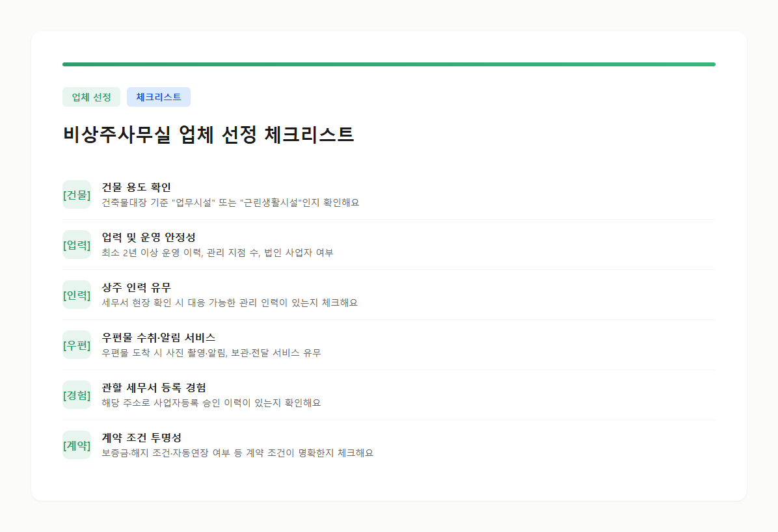Check off the 건물 용도 확인 item
778x532 pixels.
pyautogui.click(x=137, y=187)
